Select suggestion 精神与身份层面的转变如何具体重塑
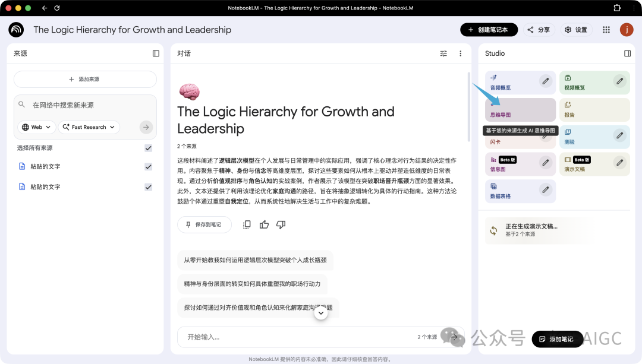 tap(252, 284)
